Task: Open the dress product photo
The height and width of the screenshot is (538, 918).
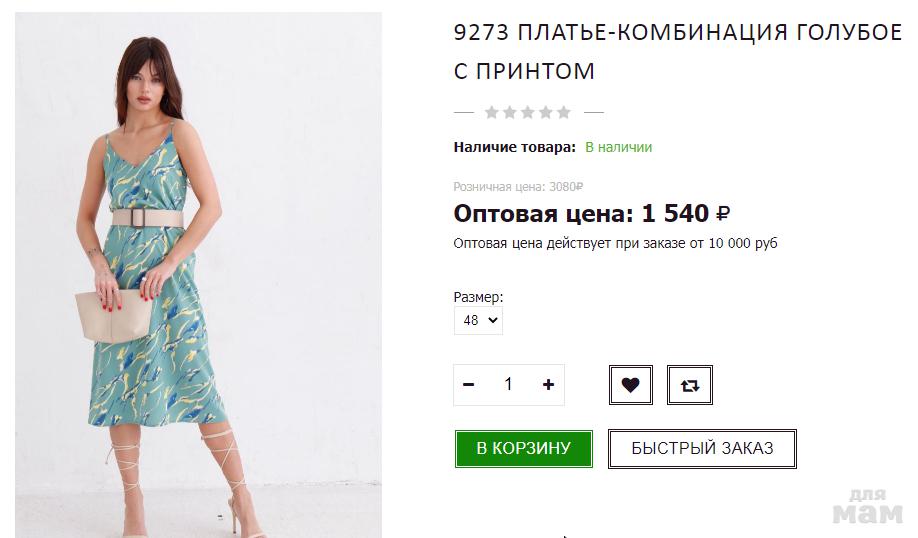Action: 198,275
